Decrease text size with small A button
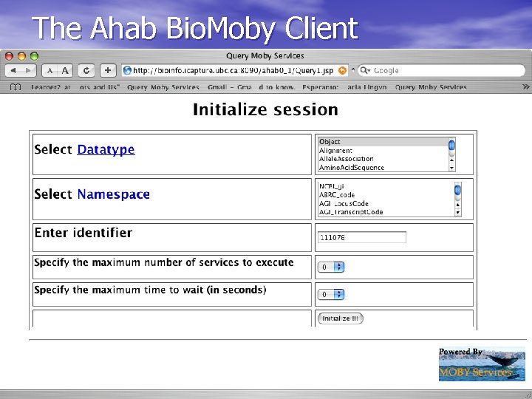Screen dimensions: 532x399 (50, 71)
